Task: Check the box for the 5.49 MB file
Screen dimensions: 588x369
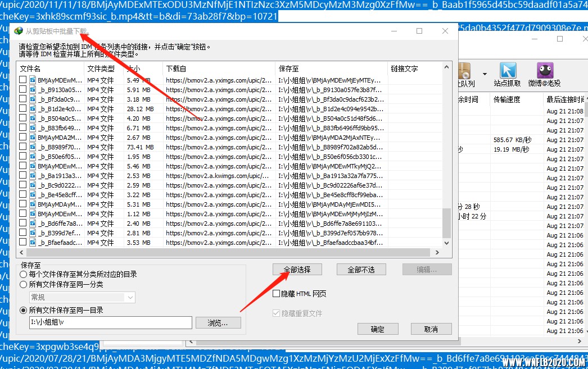Action: [x=23, y=80]
